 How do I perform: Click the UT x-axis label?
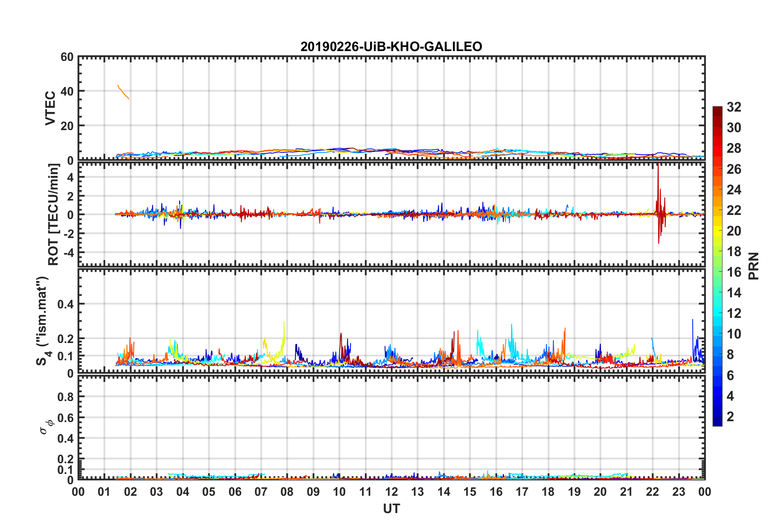pyautogui.click(x=391, y=509)
